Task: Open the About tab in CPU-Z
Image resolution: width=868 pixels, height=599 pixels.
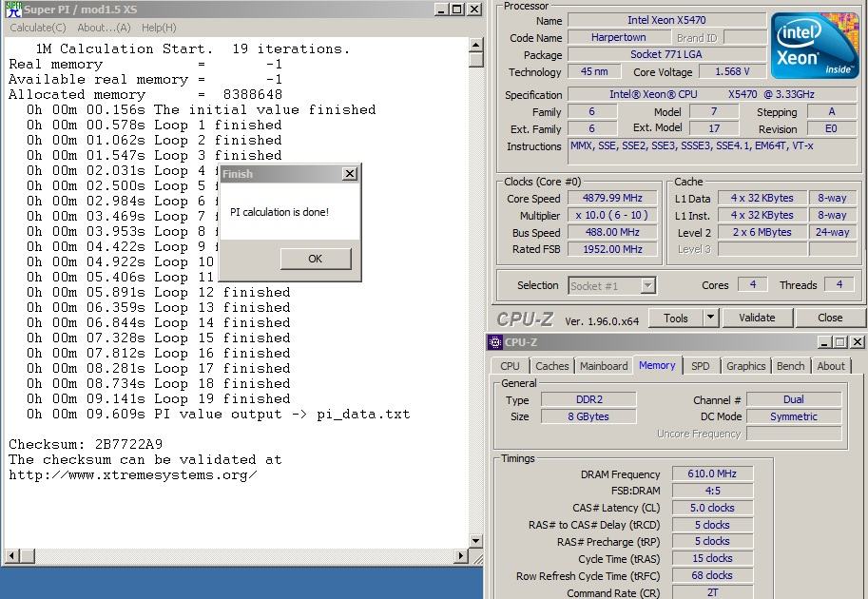Action: click(x=831, y=366)
